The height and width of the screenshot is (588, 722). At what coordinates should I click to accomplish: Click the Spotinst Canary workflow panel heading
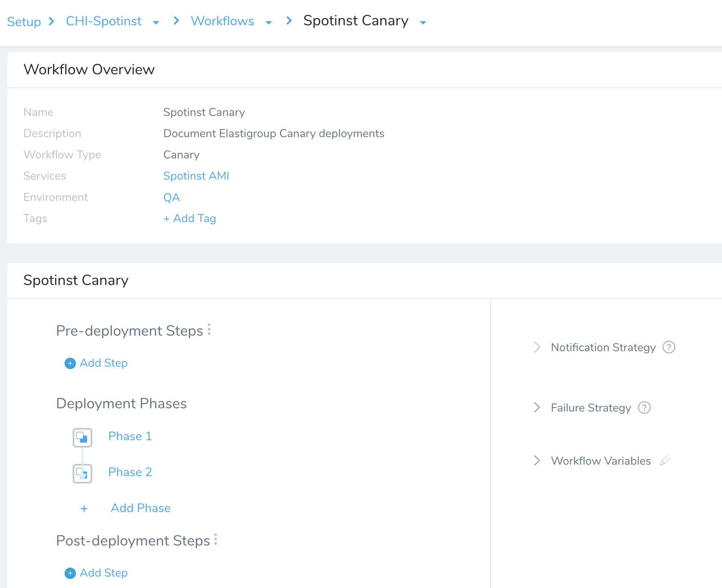click(76, 280)
